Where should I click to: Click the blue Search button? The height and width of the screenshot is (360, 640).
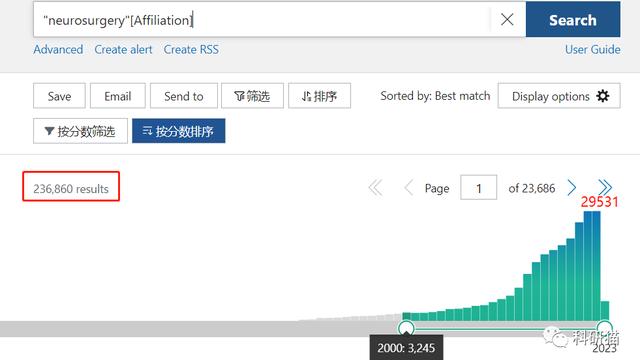click(x=573, y=20)
